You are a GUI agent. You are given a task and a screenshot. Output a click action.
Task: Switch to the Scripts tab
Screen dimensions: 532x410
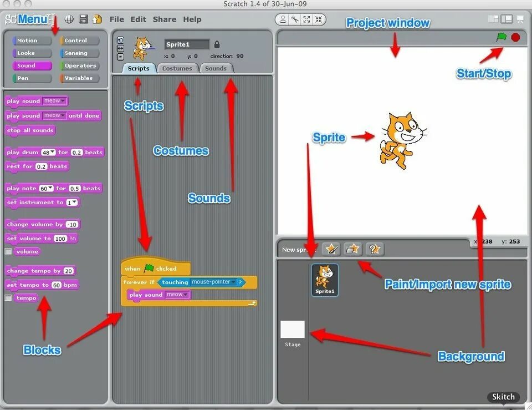(139, 68)
